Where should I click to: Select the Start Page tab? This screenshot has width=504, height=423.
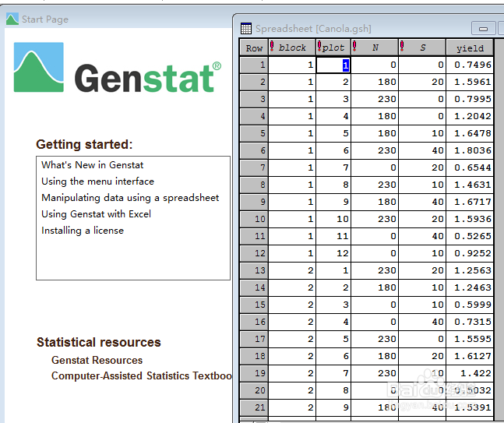45,19
